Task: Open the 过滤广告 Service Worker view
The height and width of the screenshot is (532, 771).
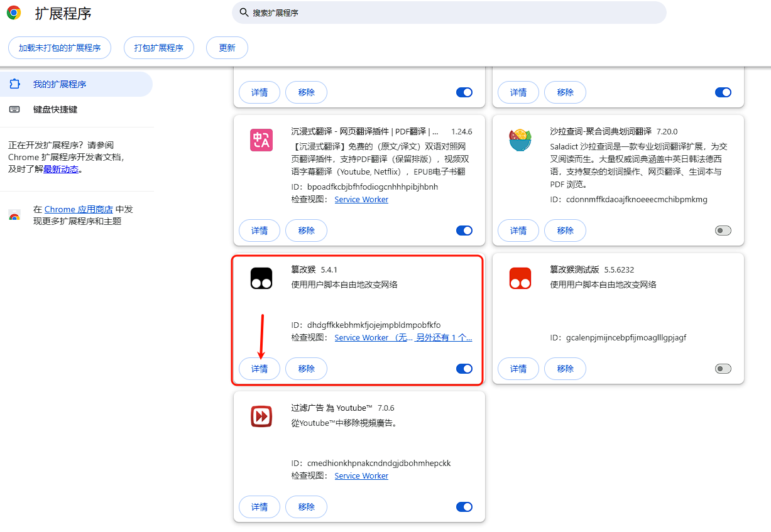Action: click(x=361, y=475)
